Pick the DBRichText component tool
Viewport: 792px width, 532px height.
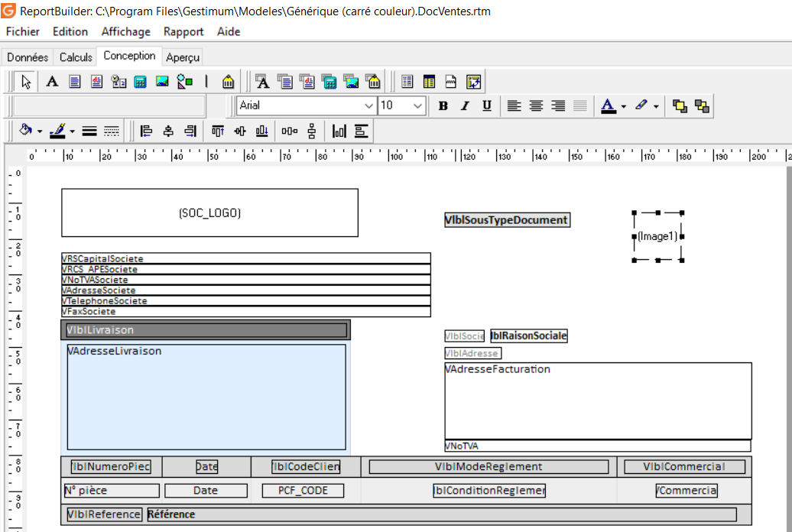pyautogui.click(x=307, y=81)
